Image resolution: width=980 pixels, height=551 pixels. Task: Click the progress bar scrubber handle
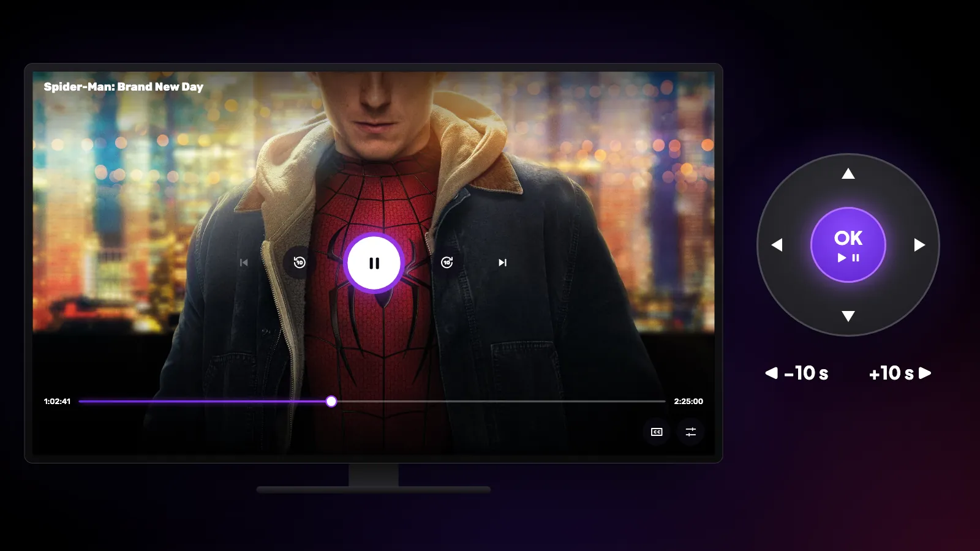tap(331, 401)
